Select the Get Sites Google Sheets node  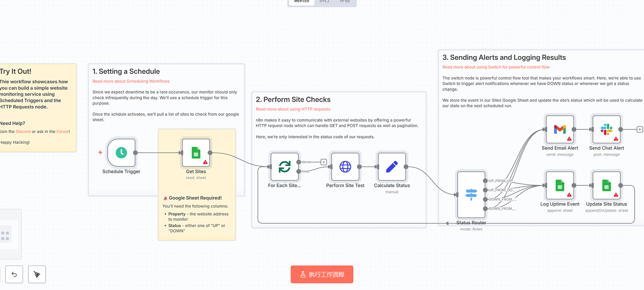point(196,153)
